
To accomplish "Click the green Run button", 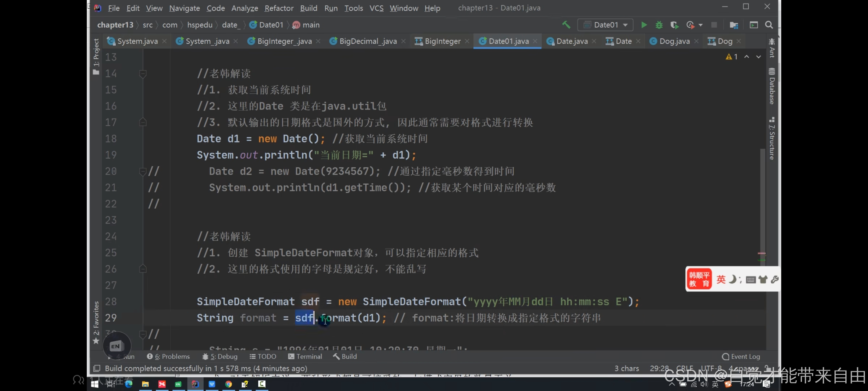I will click(644, 25).
